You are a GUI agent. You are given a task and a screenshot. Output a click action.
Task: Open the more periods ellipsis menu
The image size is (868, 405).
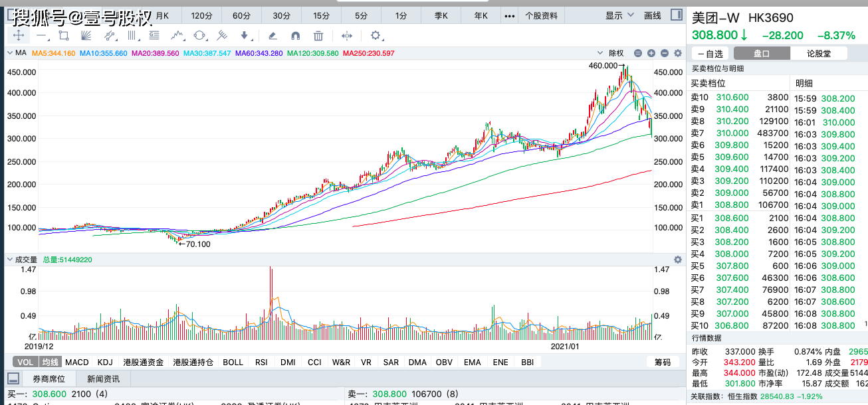[x=510, y=15]
